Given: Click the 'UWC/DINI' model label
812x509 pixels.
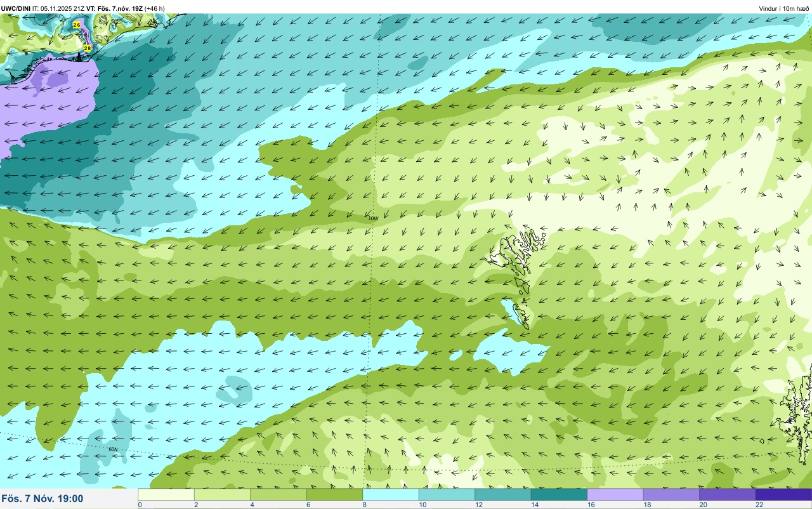Looking at the screenshot, I should pyautogui.click(x=16, y=8).
